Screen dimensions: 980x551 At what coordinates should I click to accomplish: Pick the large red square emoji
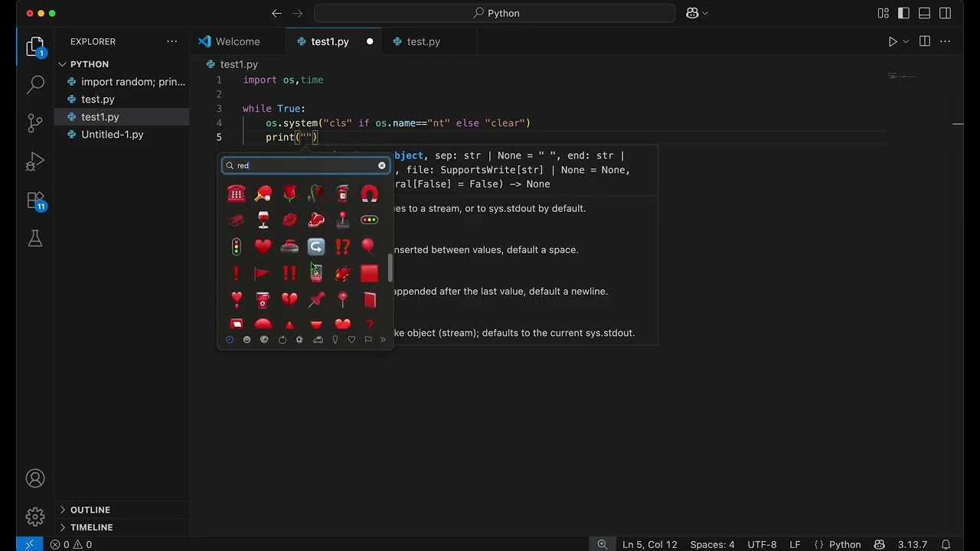[369, 273]
